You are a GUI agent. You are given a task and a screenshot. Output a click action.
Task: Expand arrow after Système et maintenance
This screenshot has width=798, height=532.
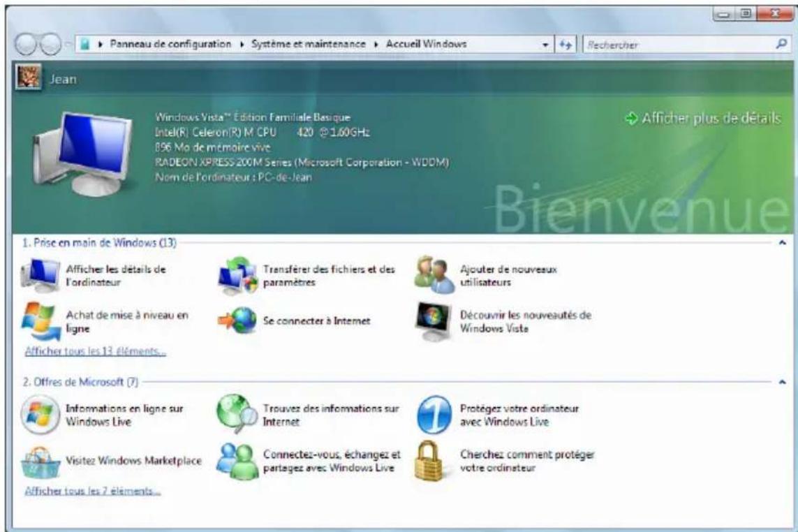(x=376, y=45)
